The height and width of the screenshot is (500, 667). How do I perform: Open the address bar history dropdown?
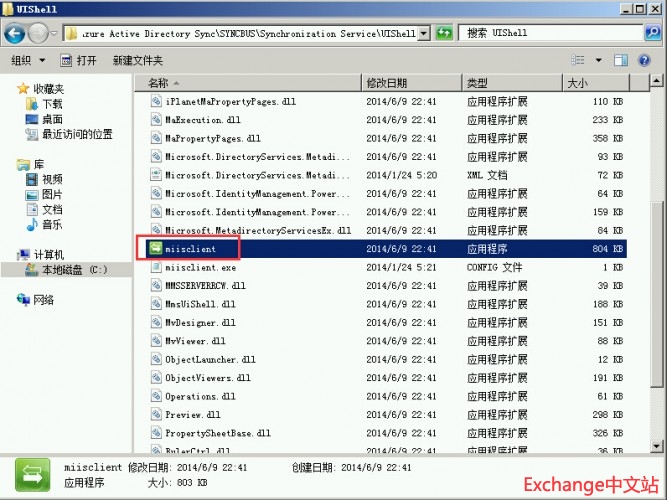[x=424, y=33]
